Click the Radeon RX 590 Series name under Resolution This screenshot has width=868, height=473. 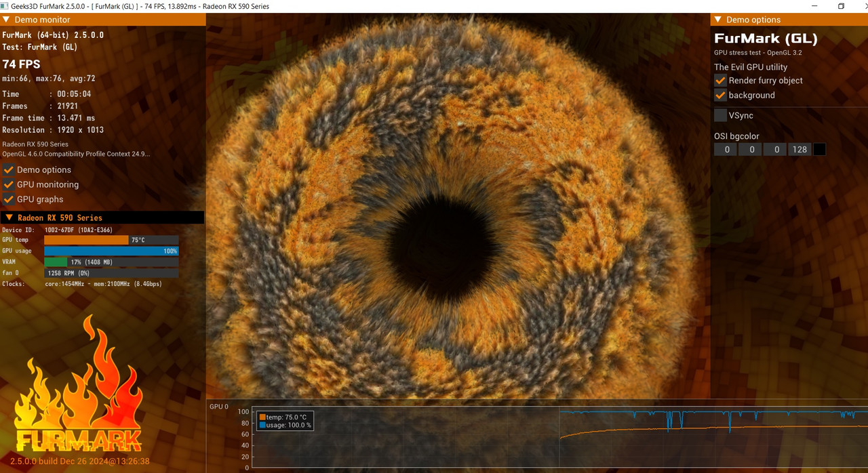(x=35, y=144)
